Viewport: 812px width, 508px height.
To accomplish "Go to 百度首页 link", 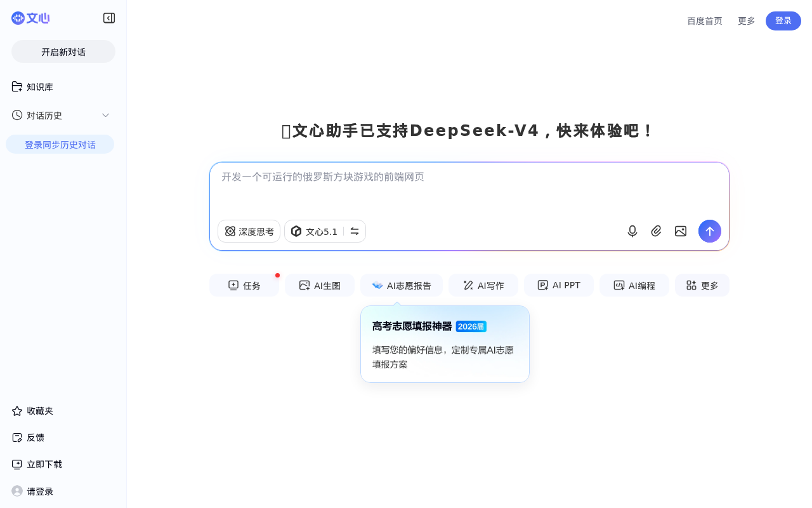I will (x=705, y=21).
